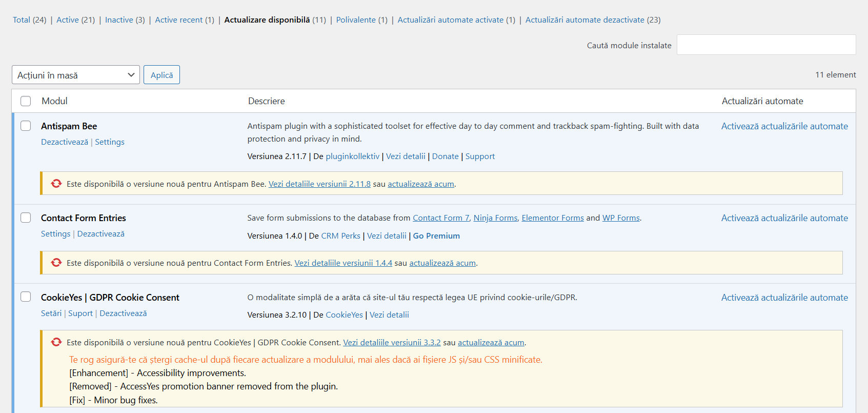Show Actualizări automate activate (1) filter

456,20
